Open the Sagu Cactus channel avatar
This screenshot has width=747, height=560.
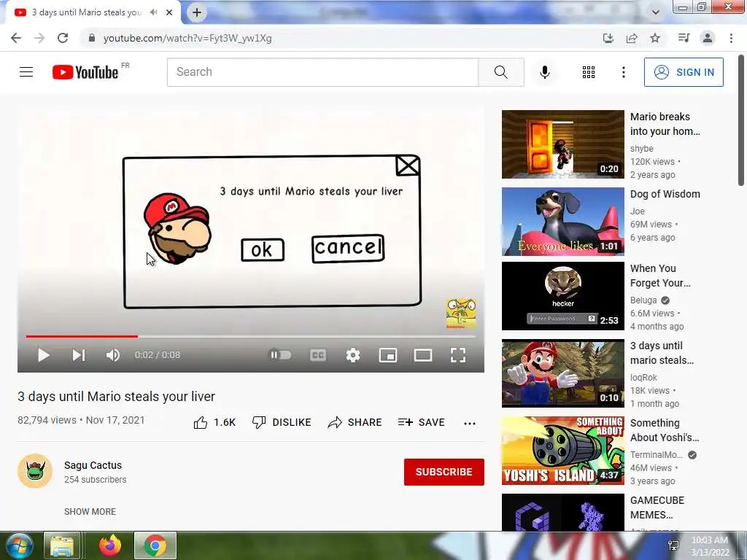(x=35, y=471)
